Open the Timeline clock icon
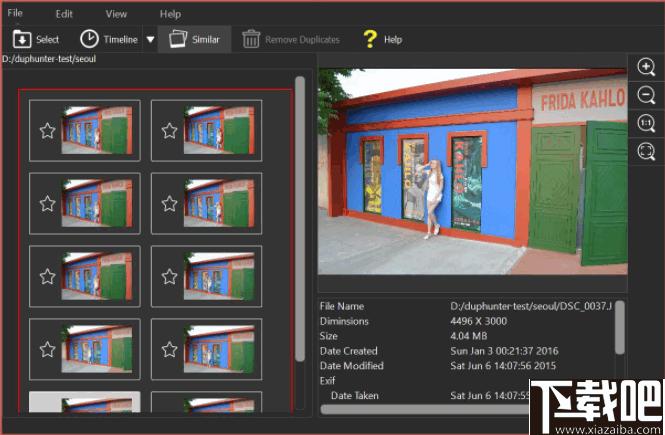This screenshot has height=435, width=665. [89, 39]
